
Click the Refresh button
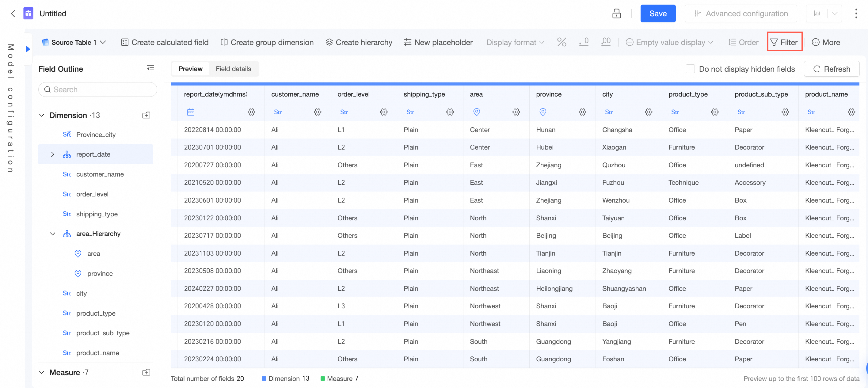pyautogui.click(x=832, y=69)
